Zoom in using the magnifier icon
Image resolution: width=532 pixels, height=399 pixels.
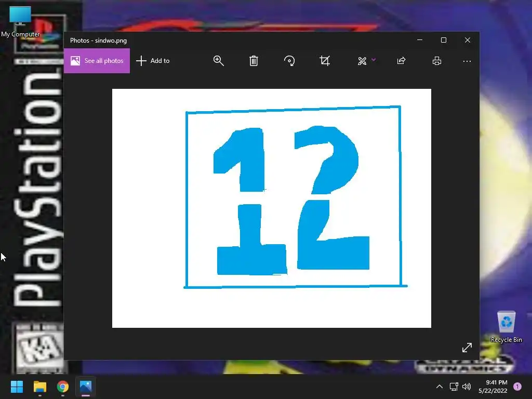point(219,61)
